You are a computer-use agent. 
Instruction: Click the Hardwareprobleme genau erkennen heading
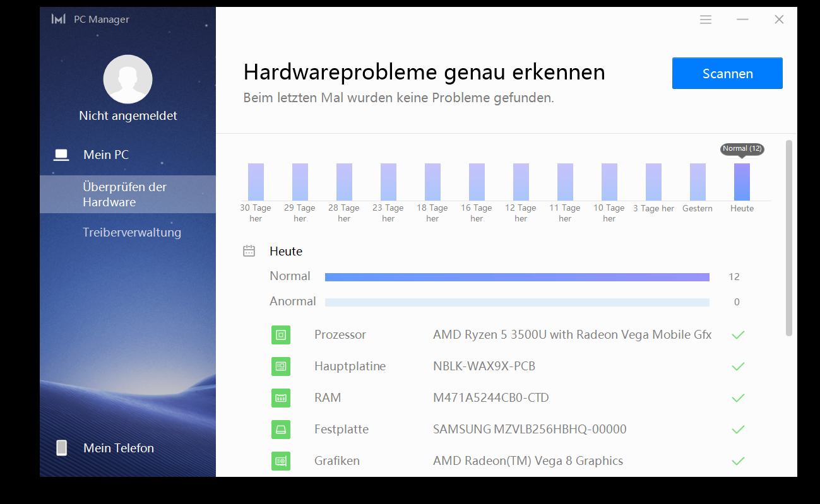point(424,73)
